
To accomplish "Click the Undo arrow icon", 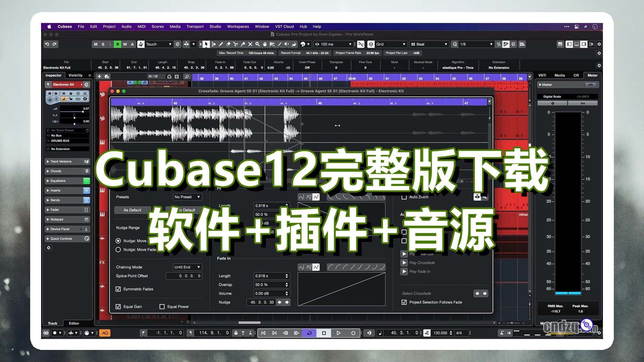I will [47, 44].
